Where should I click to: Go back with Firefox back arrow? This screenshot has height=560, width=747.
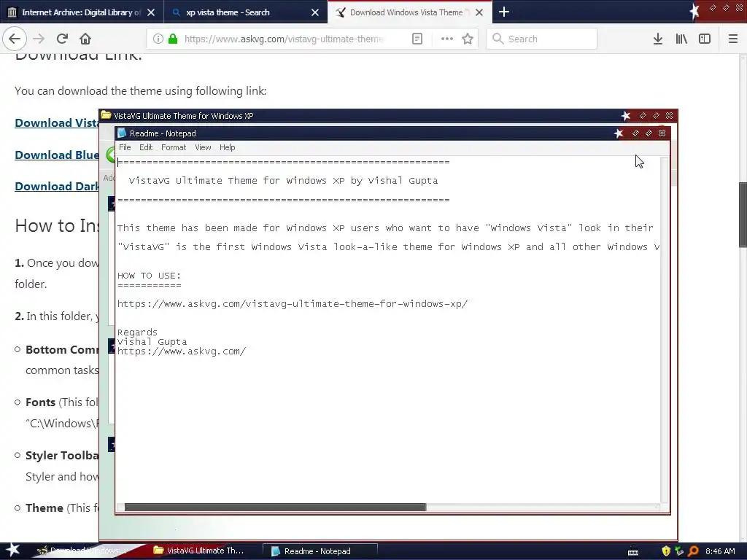15,39
